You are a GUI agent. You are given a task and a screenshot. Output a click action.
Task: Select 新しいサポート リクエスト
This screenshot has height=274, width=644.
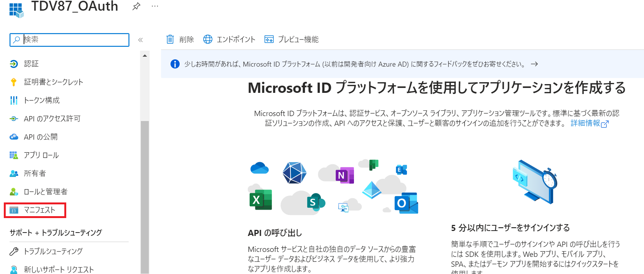point(59,269)
